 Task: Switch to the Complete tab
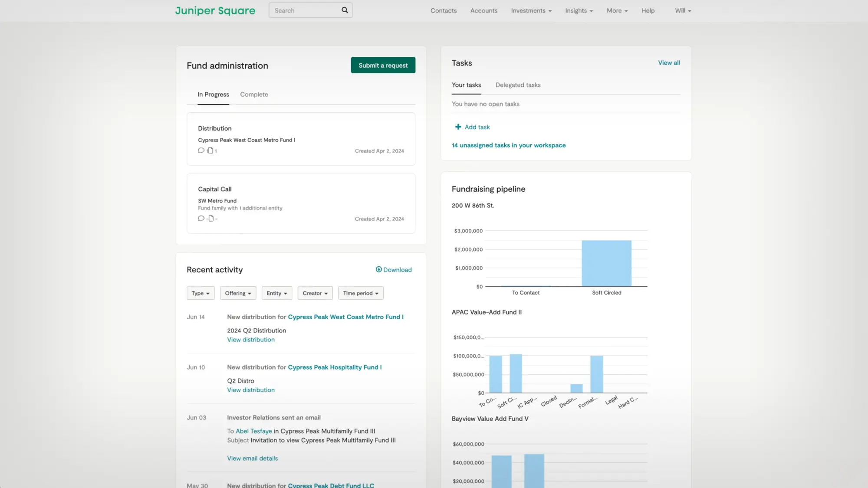[x=254, y=95]
